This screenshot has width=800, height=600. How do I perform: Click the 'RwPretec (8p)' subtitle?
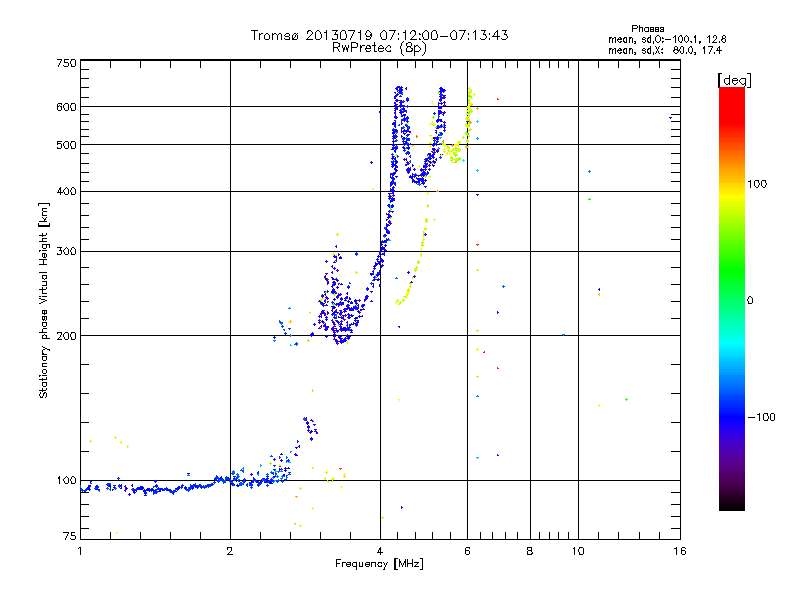coord(379,48)
